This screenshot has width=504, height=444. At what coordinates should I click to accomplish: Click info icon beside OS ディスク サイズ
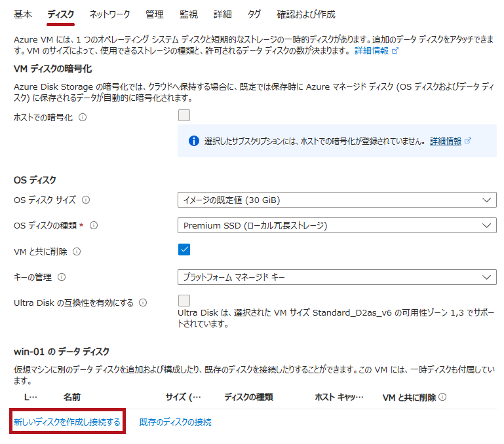pyautogui.click(x=86, y=200)
